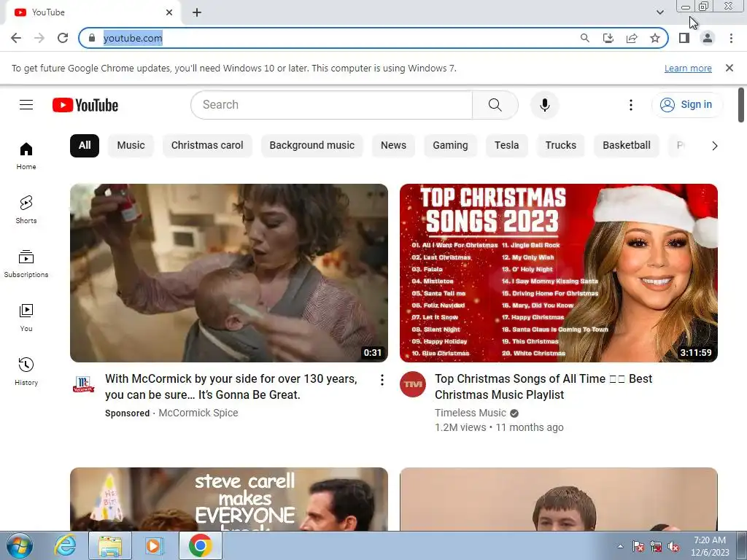747x560 pixels.
Task: Open Subscriptions in the sidebar
Action: click(26, 264)
